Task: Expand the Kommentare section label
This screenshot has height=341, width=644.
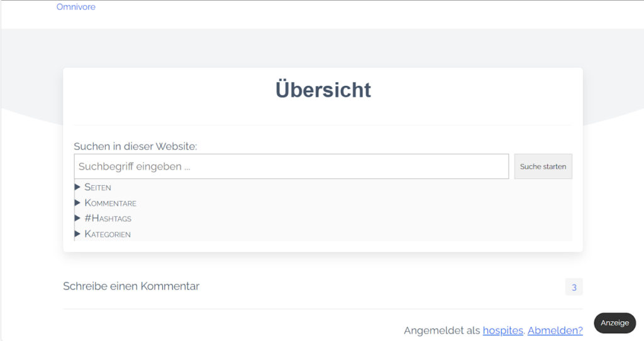Action: pyautogui.click(x=111, y=203)
